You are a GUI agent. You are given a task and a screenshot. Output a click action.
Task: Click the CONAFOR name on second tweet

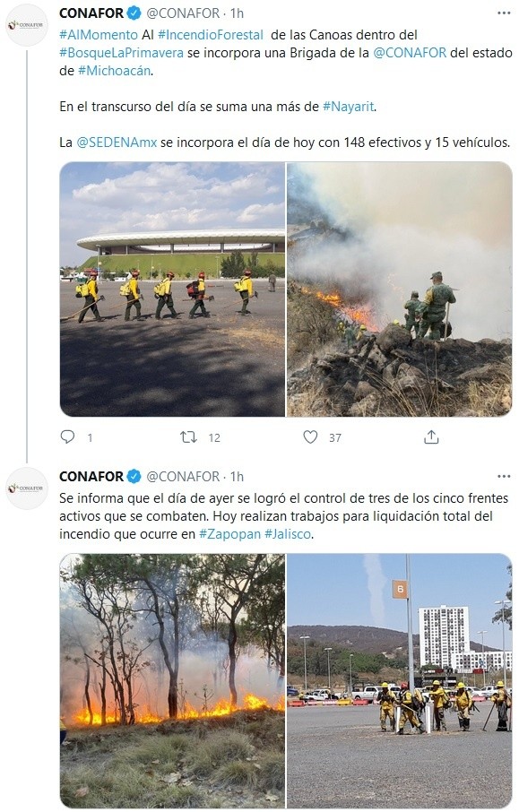(91, 476)
